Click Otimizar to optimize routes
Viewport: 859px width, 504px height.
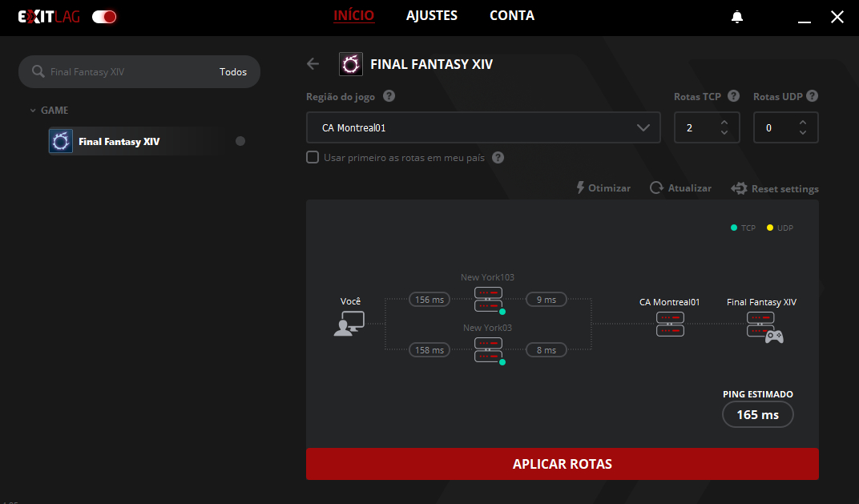point(603,188)
